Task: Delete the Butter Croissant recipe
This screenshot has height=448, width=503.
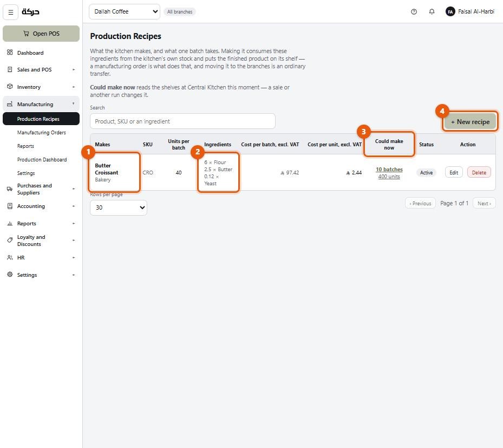Action: (x=479, y=172)
